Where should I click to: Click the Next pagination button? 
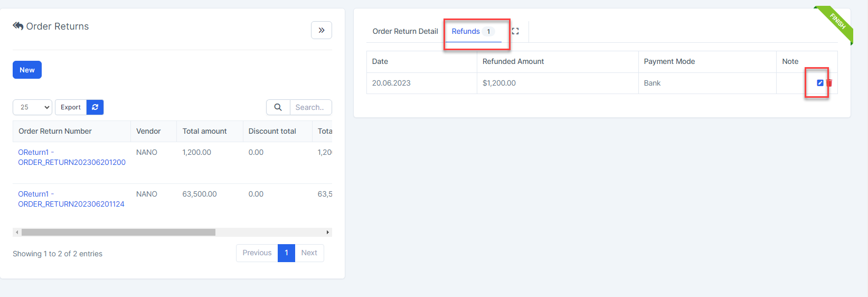pos(309,253)
